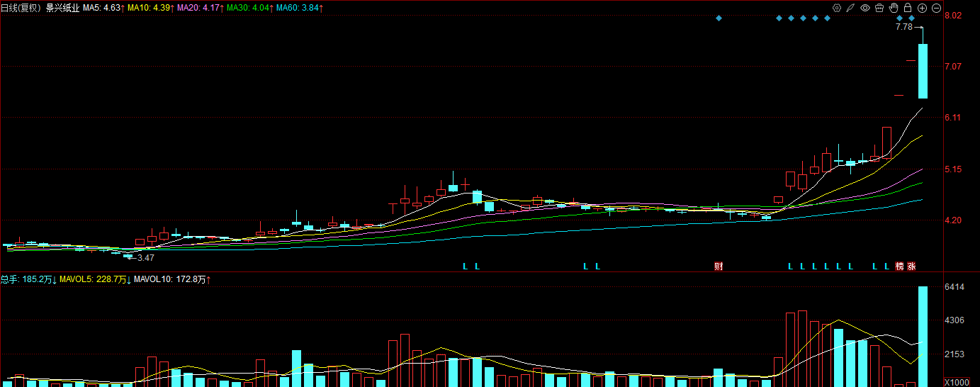Select the latest large cyan candlestick

923,71
